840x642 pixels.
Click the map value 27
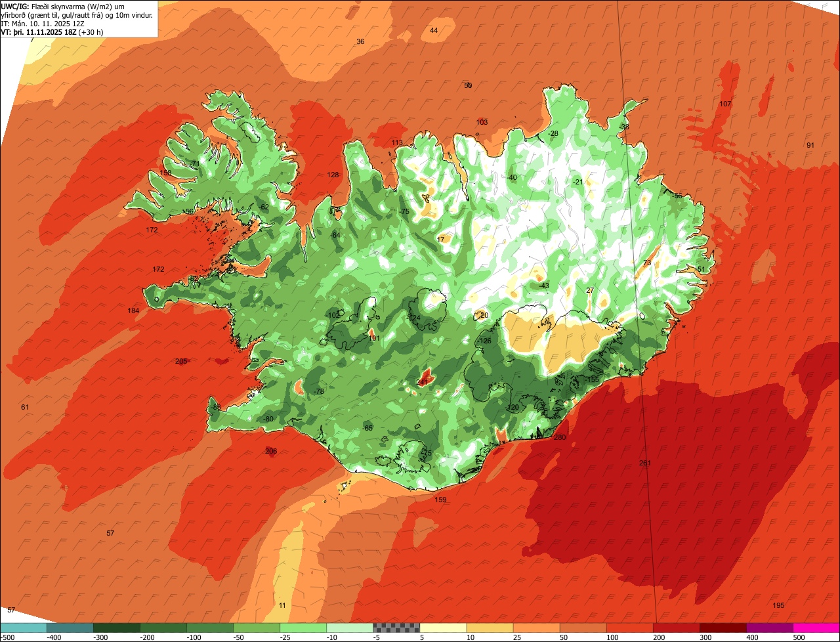point(590,290)
